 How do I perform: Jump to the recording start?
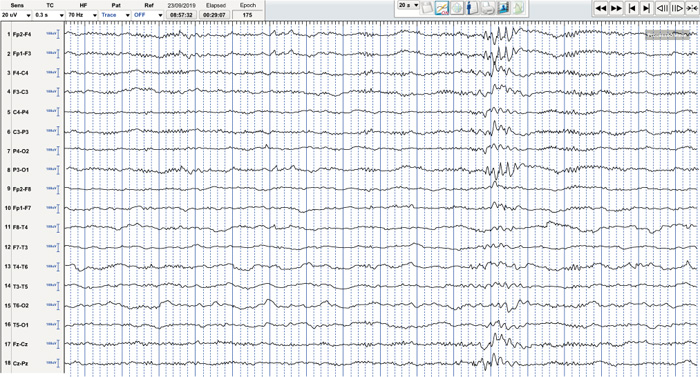point(631,8)
